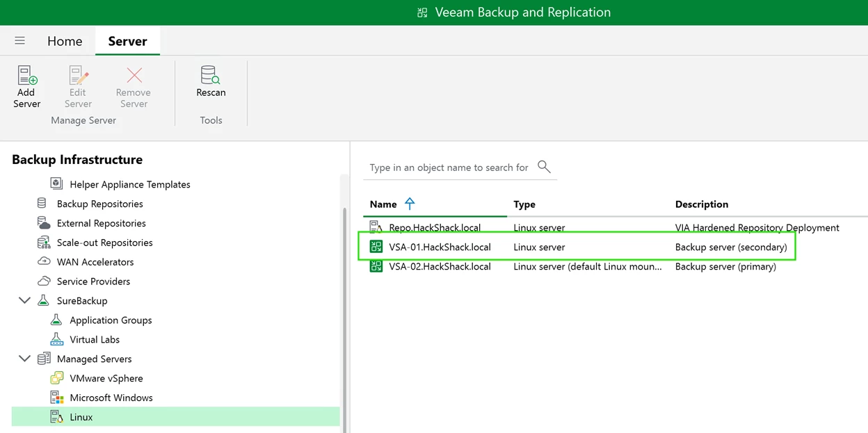The height and width of the screenshot is (433, 868).
Task: Collapse the Managed Servers tree node
Action: pyautogui.click(x=24, y=359)
